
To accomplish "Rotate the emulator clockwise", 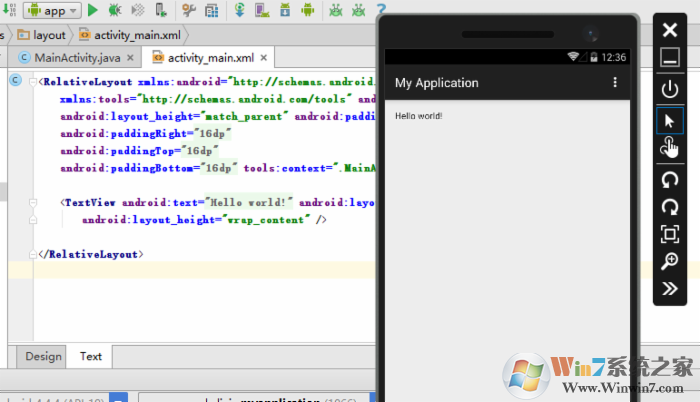I will (670, 206).
